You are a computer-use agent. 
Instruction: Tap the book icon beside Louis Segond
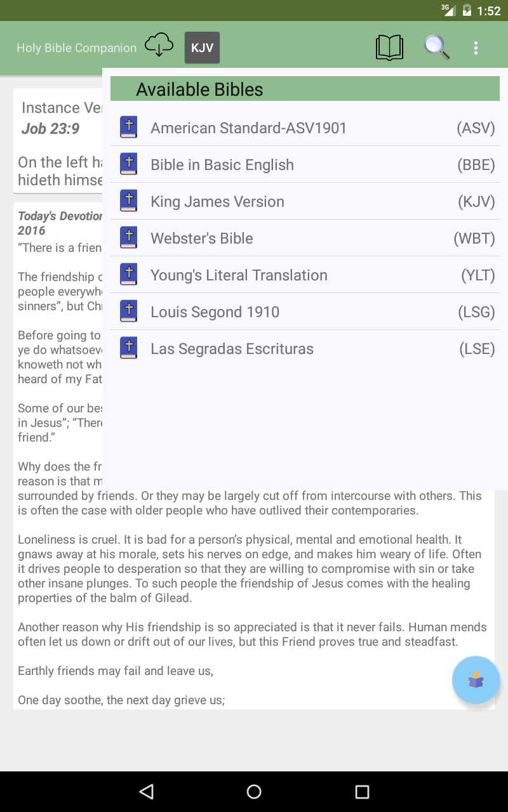click(129, 311)
